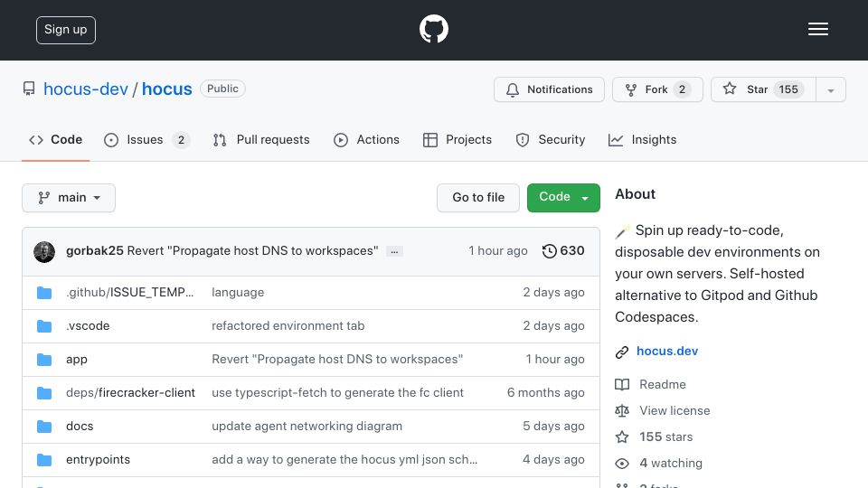
Task: Open the .vscode folder
Action: pos(88,326)
